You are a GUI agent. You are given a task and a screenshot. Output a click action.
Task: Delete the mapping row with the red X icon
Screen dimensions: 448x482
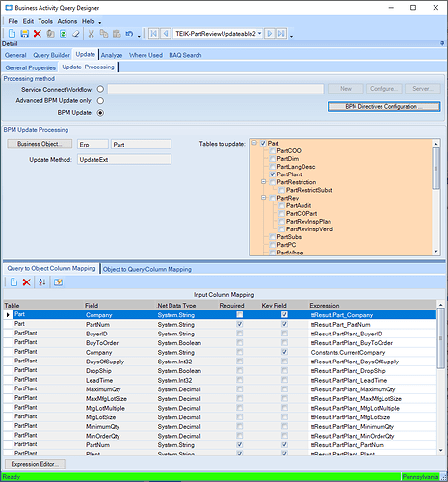pos(27,282)
